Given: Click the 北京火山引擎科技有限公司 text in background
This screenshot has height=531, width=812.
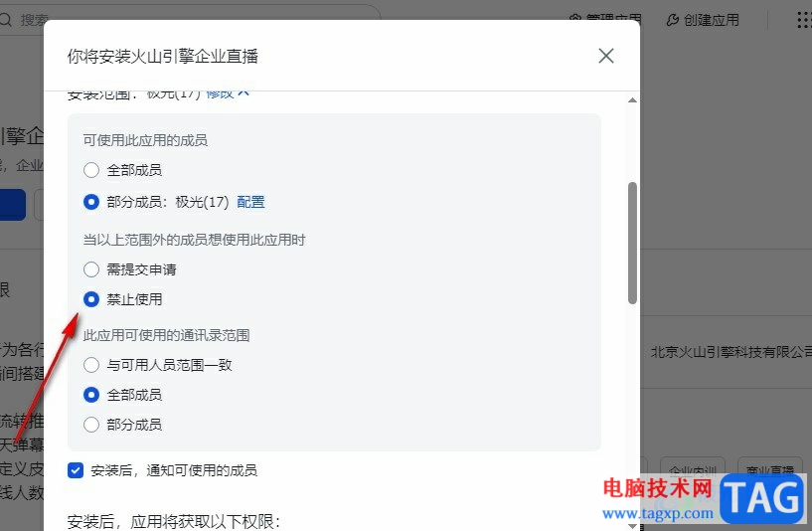Looking at the screenshot, I should 731,352.
